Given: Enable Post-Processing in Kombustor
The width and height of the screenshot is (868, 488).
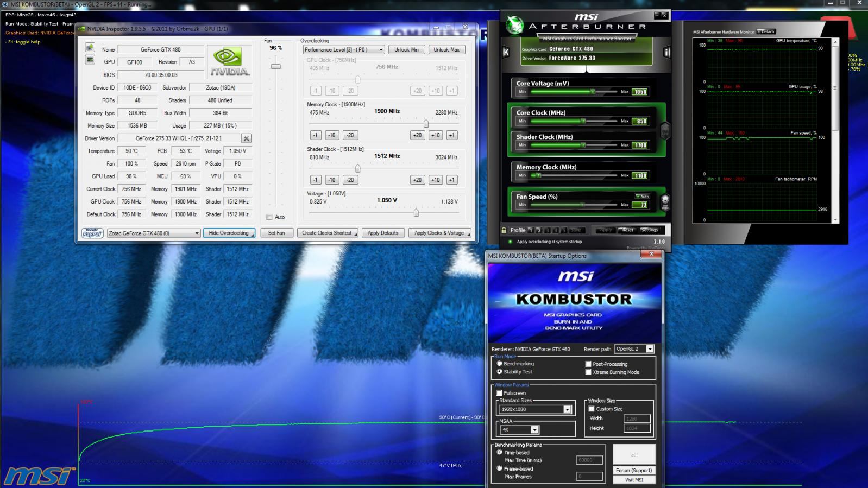Looking at the screenshot, I should tap(588, 364).
